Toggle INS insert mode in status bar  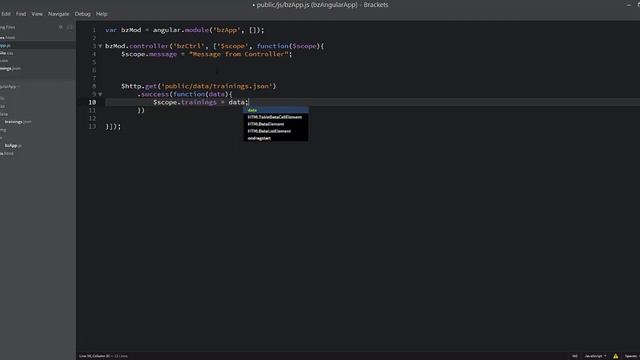(x=575, y=356)
